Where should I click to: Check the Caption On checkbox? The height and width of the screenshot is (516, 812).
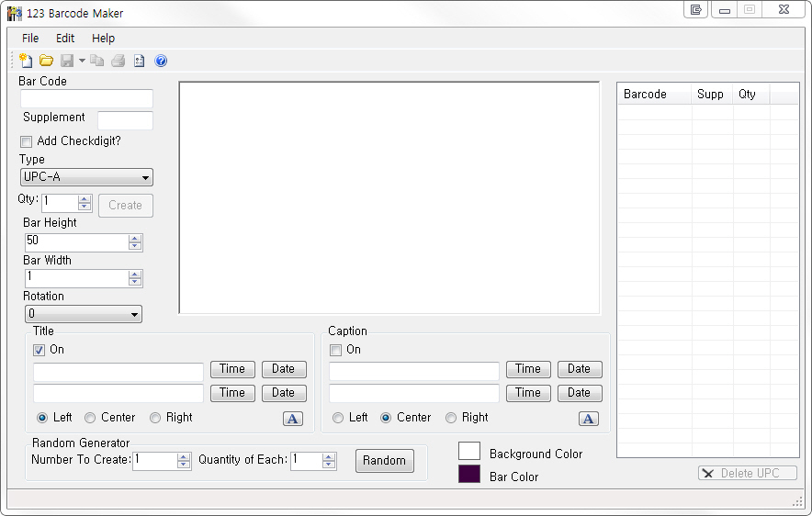coord(335,351)
